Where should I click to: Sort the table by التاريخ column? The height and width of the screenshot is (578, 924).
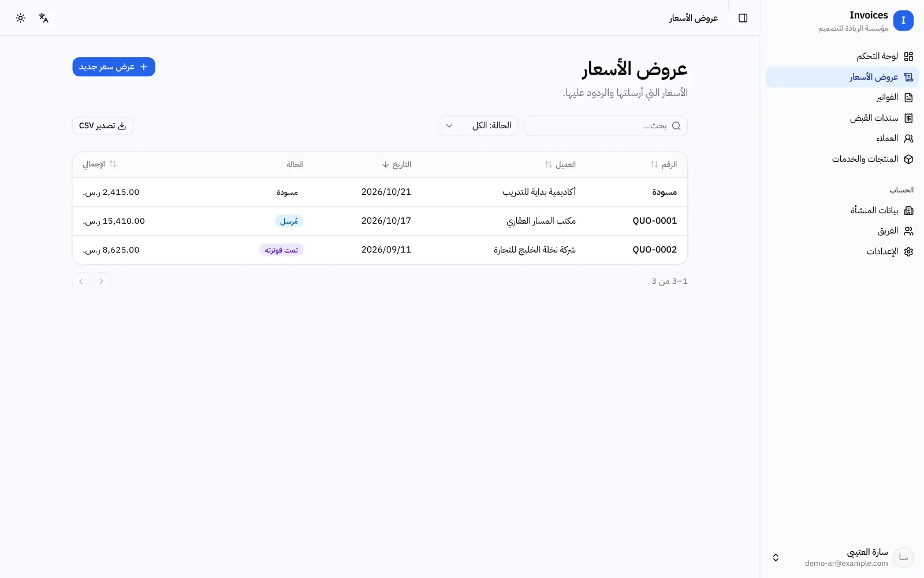click(x=397, y=165)
